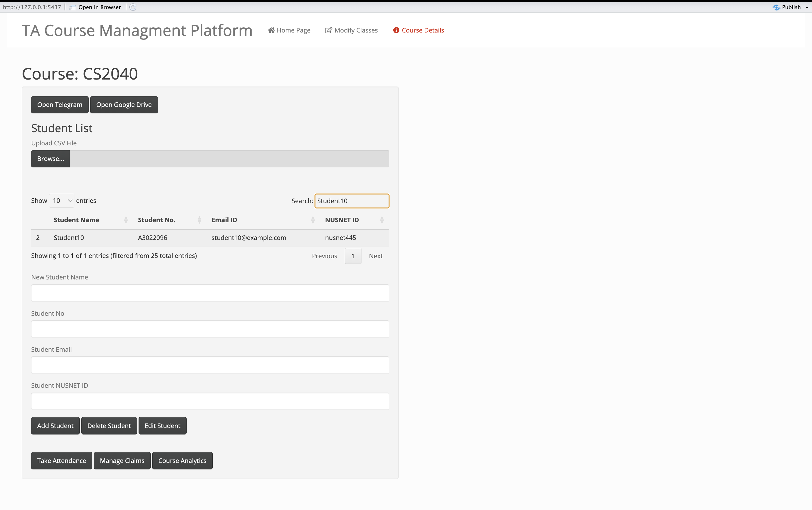Viewport: 812px width, 510px height.
Task: Click the Delete Student button
Action: pos(109,426)
